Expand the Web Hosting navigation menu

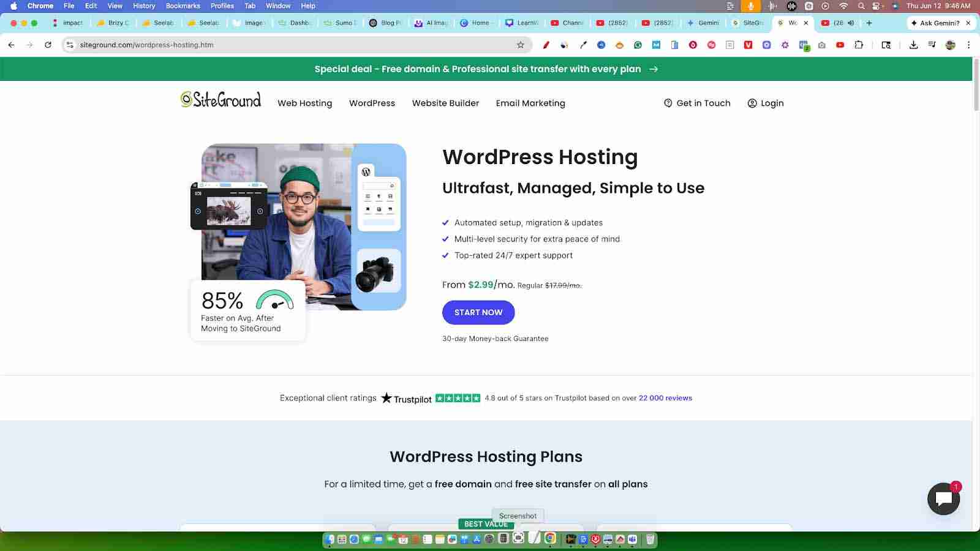304,103
